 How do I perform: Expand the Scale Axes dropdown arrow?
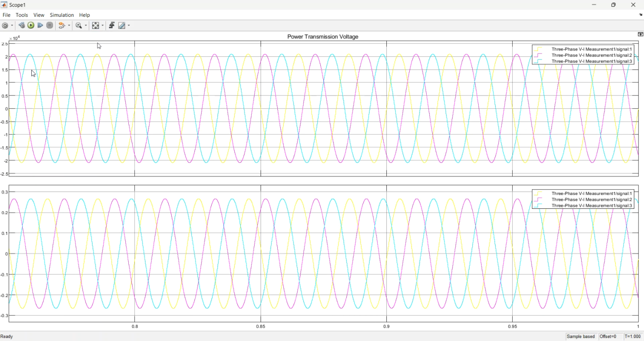tap(103, 25)
